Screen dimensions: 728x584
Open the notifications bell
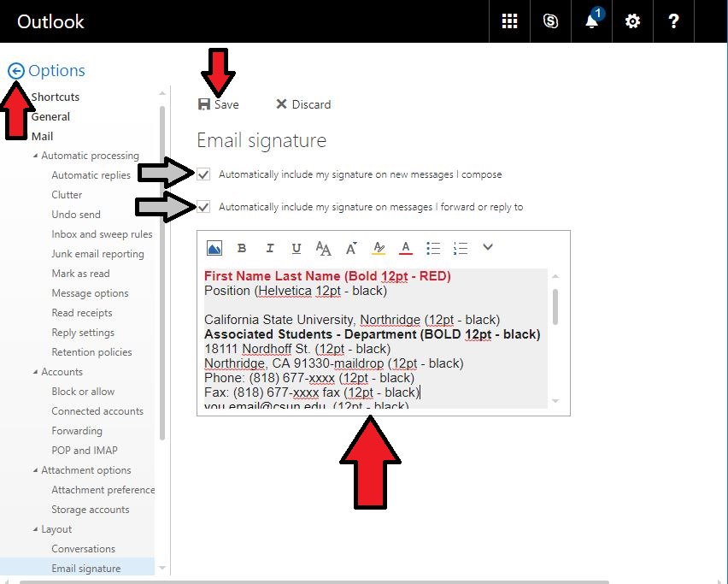[591, 21]
